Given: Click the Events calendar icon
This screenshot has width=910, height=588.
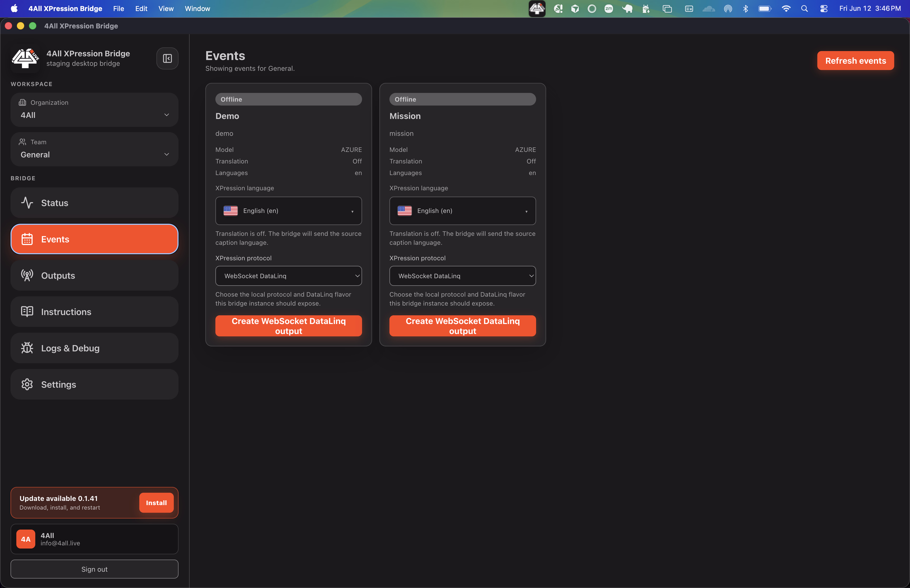Looking at the screenshot, I should pyautogui.click(x=27, y=239).
